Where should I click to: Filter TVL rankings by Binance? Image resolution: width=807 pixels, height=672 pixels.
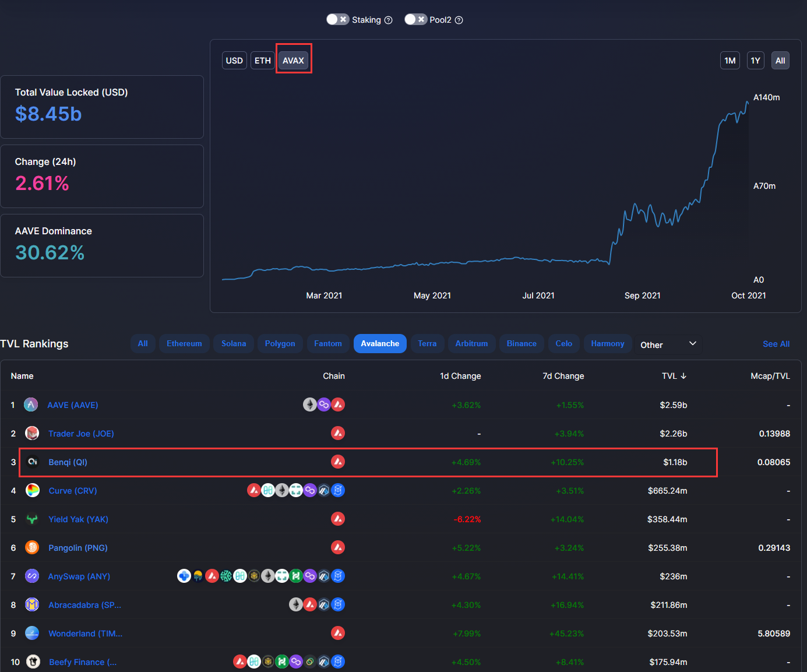(x=521, y=344)
